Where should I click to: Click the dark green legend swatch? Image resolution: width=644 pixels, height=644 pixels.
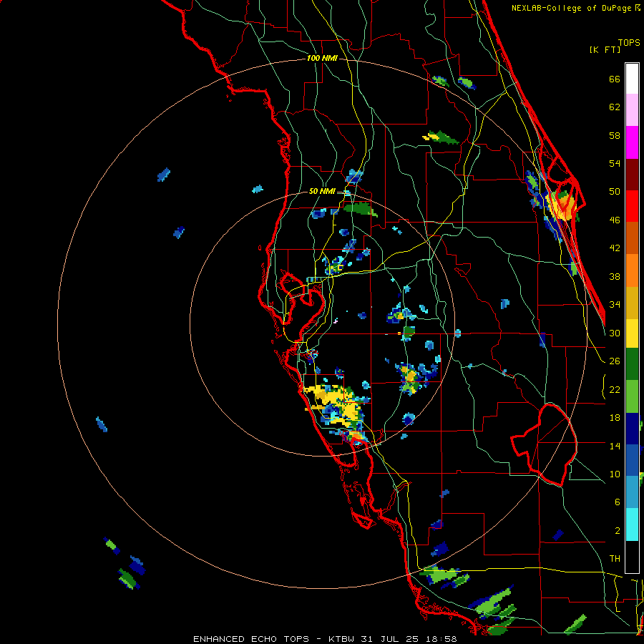632,364
